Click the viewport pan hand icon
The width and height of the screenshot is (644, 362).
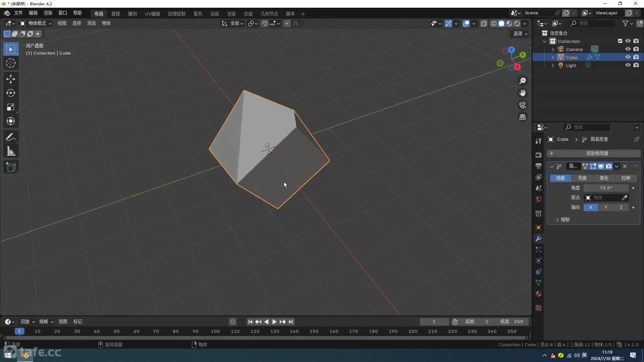[523, 93]
